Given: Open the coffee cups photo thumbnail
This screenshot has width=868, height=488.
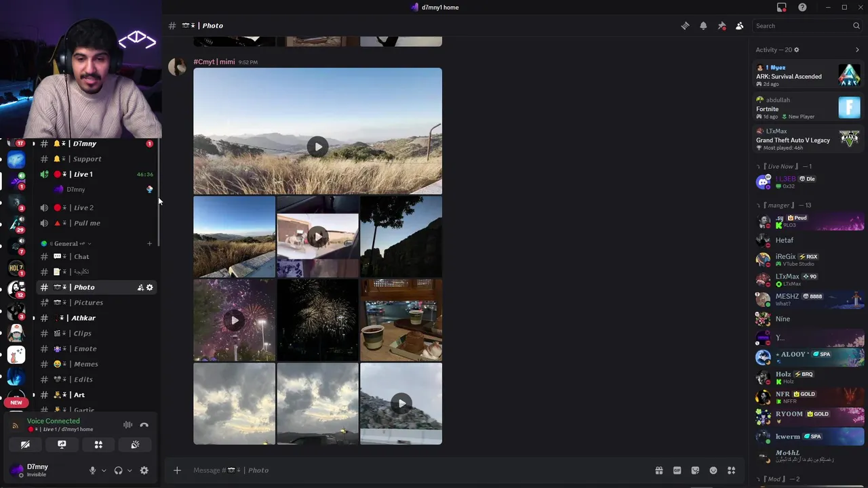Looking at the screenshot, I should (401, 321).
